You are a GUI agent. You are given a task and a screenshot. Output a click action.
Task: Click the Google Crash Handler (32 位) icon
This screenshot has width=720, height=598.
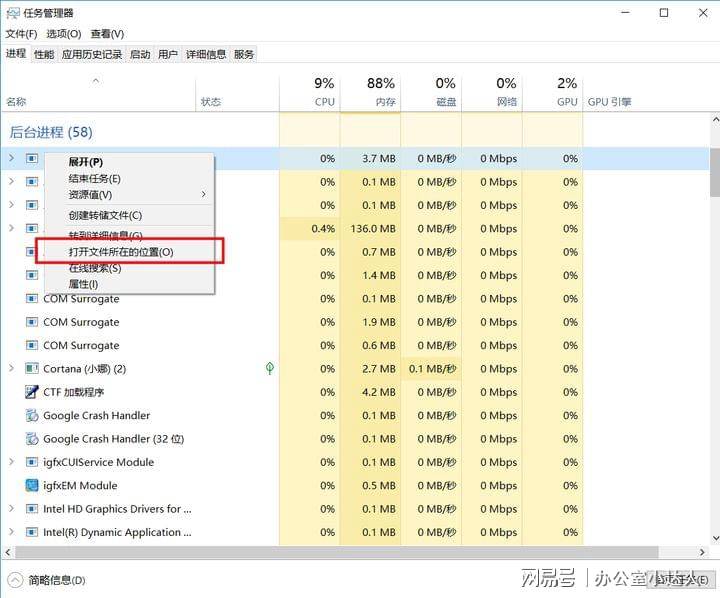tap(32, 439)
